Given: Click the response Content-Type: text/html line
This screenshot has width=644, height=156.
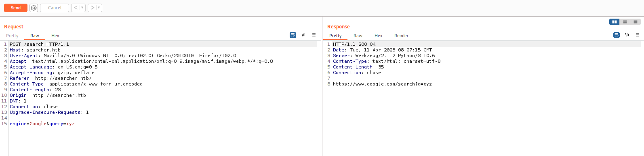Looking at the screenshot, I should coord(387,61).
